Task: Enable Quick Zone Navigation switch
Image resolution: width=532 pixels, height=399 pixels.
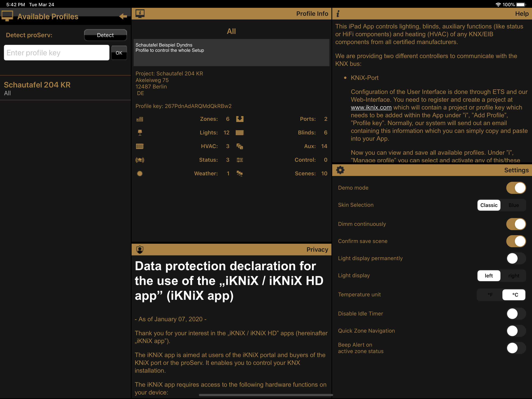Action: [x=516, y=331]
